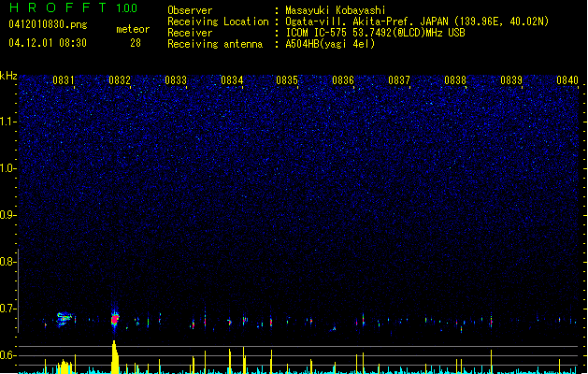
Task: Click the date stamp 04.12.01 08:30
Action: pyautogui.click(x=48, y=43)
